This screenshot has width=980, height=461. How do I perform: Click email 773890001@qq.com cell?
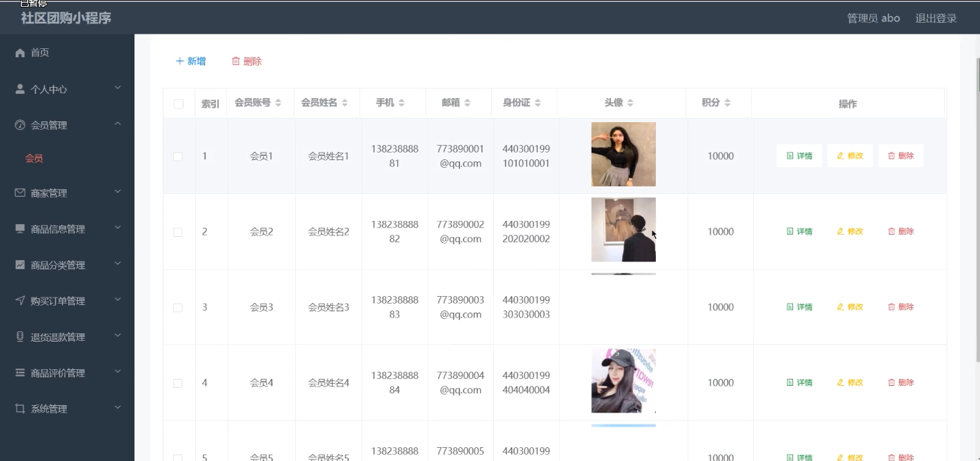tap(460, 156)
